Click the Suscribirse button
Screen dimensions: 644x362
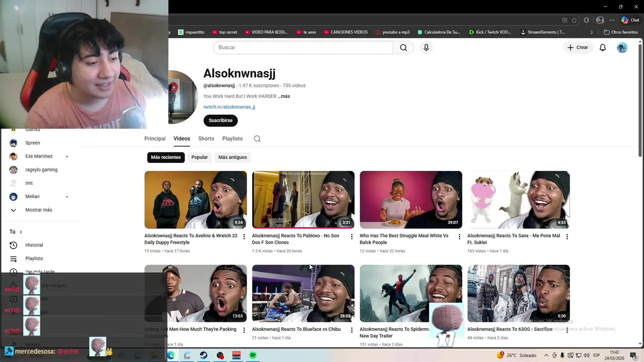tap(220, 121)
